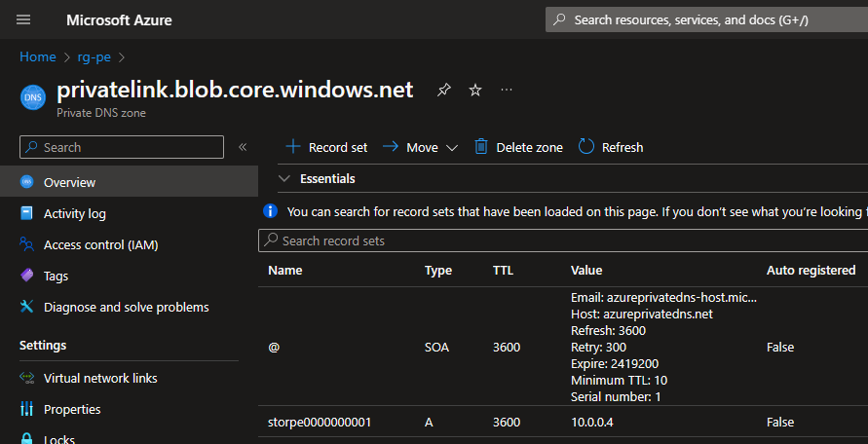Click the circular Refresh icon

click(585, 147)
